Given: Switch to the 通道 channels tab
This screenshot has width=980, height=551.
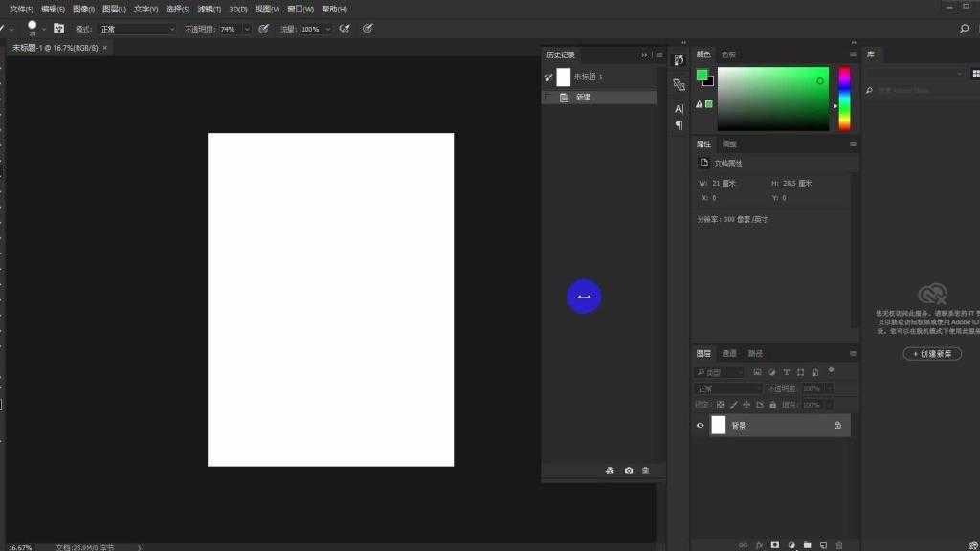Looking at the screenshot, I should point(729,353).
